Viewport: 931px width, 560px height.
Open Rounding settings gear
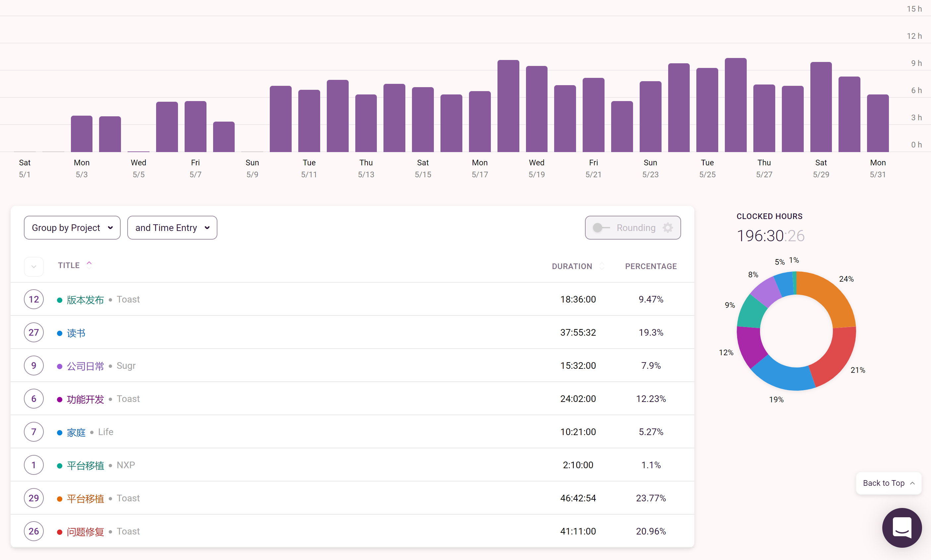click(668, 228)
